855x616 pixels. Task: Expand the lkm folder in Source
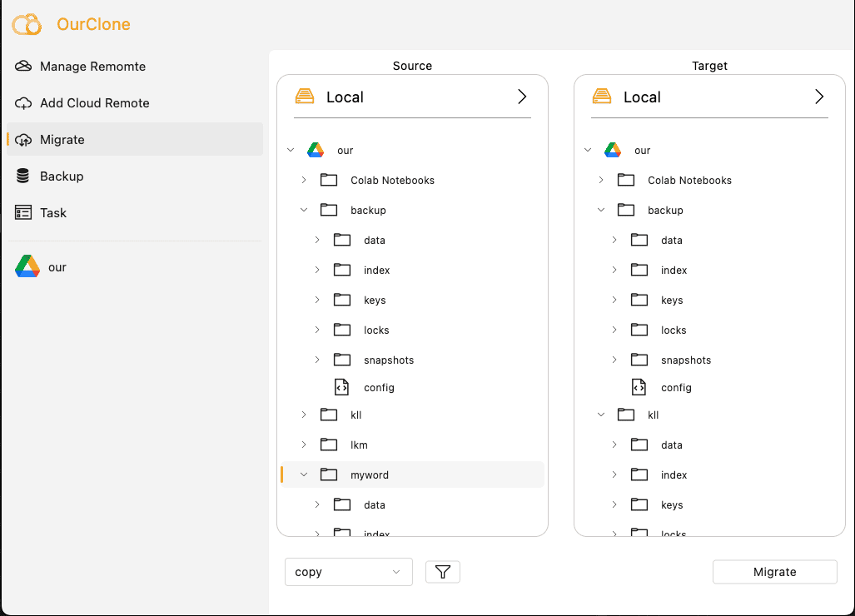[304, 445]
